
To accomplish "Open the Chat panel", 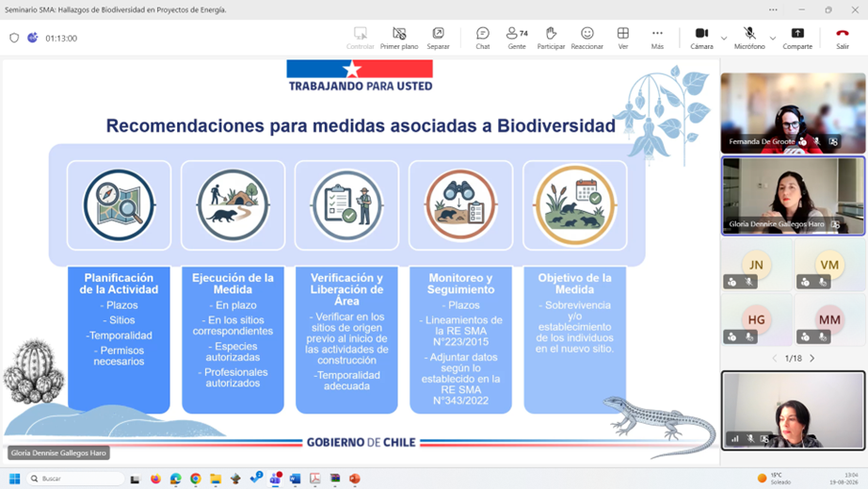I will pos(483,39).
